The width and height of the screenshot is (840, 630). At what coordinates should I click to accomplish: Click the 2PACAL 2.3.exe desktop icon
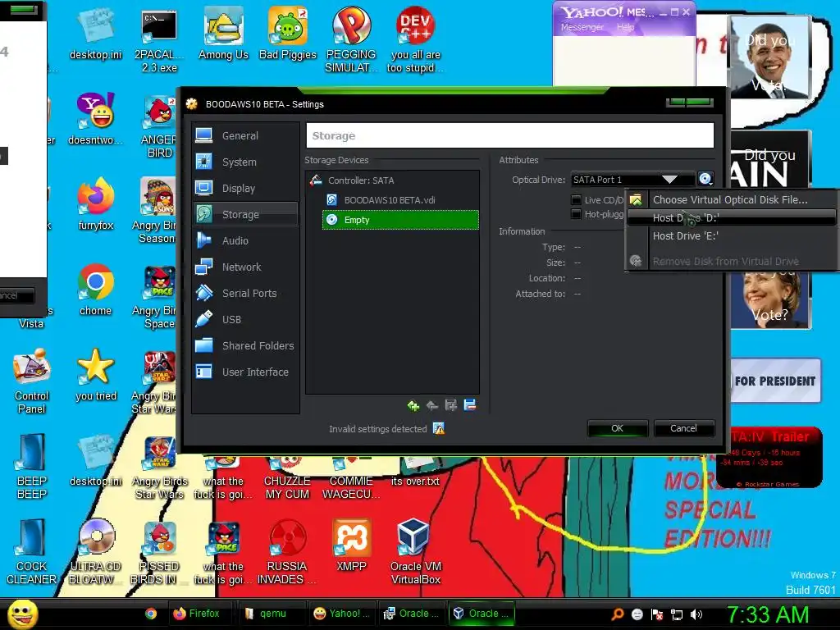159,41
